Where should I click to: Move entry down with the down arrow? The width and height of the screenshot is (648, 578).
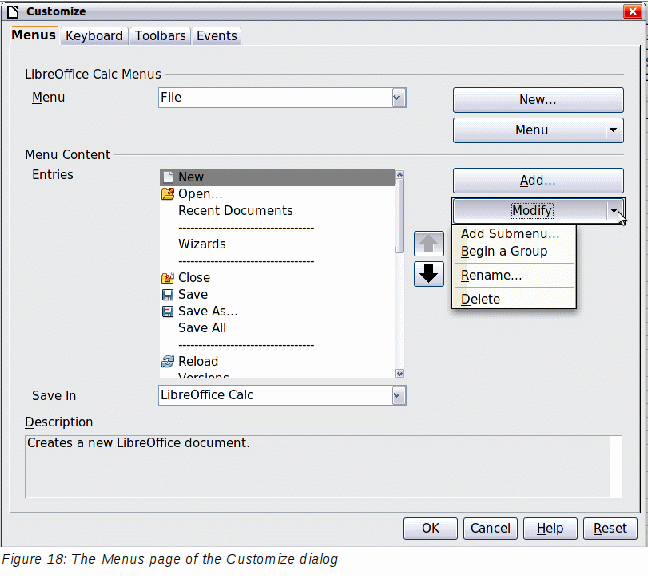429,274
